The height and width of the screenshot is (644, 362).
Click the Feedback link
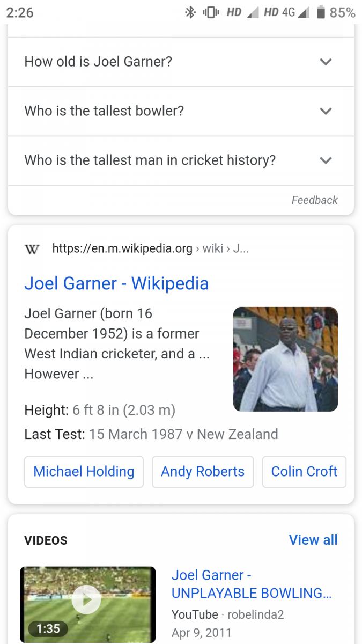[x=314, y=200]
